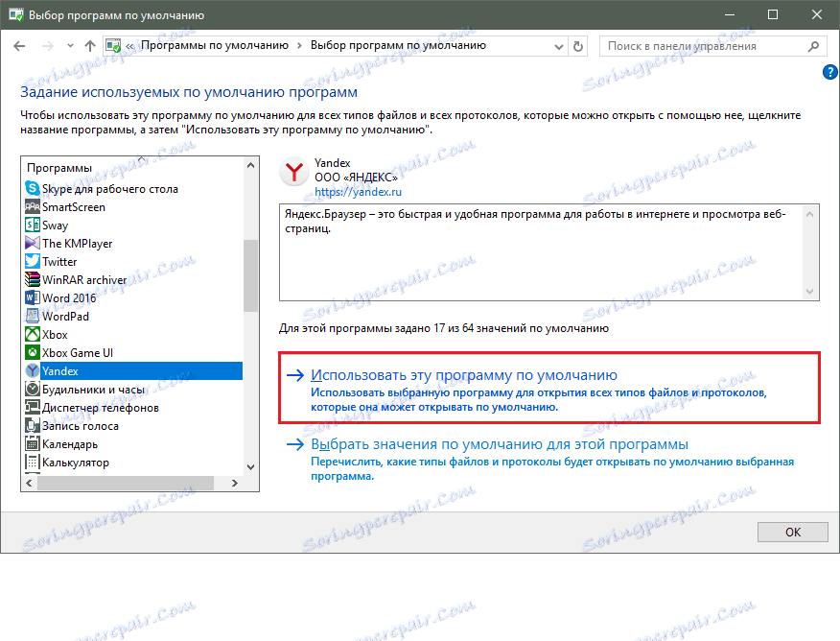Viewport: 840px width, 641px height.
Task: Select Twitter in the programs list
Action: (x=59, y=262)
